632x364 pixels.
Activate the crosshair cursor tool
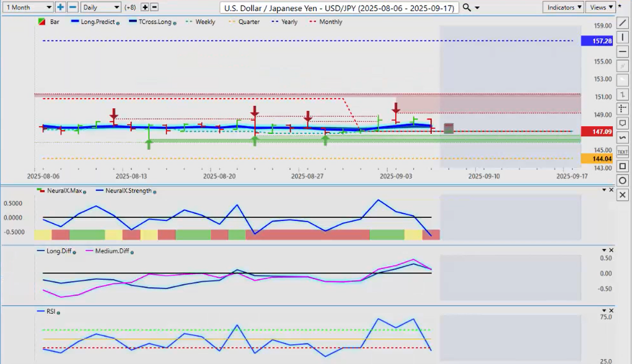pyautogui.click(x=623, y=109)
